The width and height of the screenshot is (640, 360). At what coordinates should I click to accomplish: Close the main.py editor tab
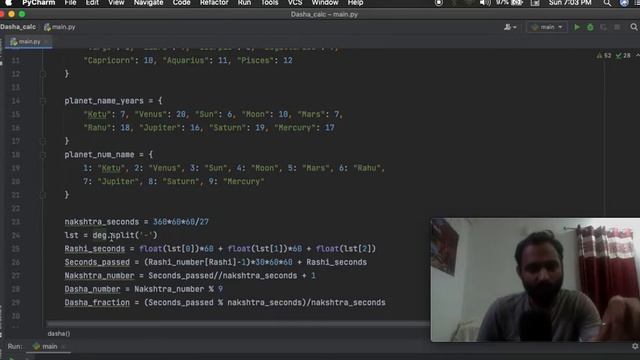(x=47, y=42)
